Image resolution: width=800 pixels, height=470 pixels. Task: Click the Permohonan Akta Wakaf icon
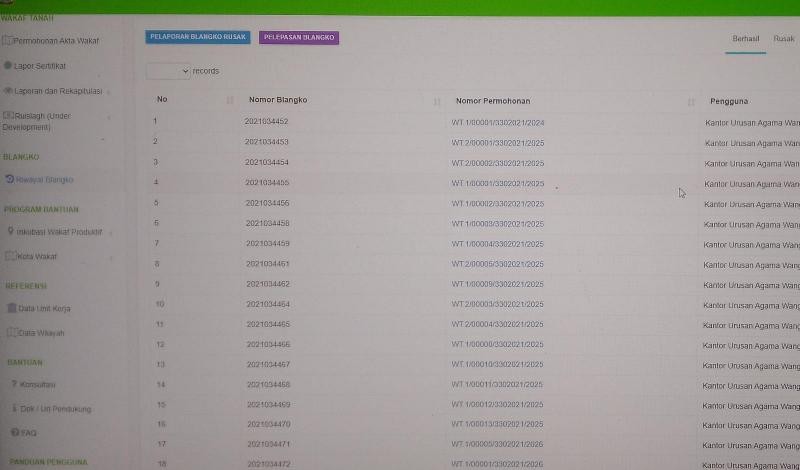click(x=7, y=40)
